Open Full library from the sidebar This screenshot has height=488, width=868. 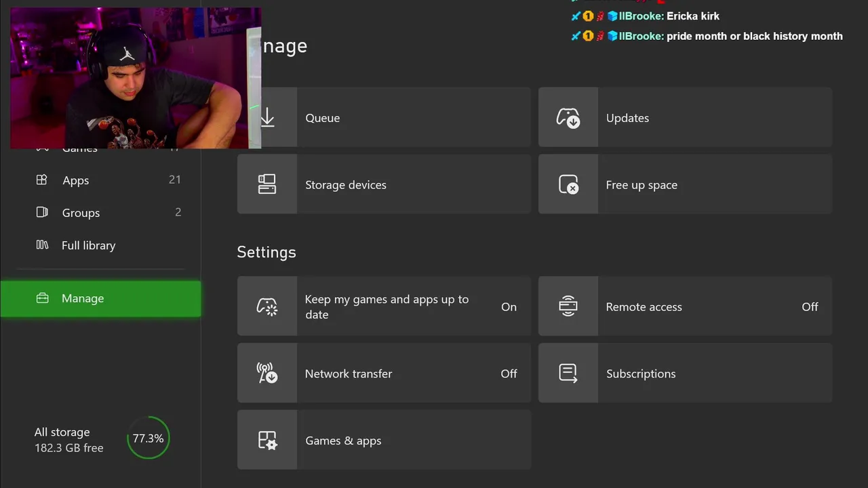pyautogui.click(x=88, y=245)
